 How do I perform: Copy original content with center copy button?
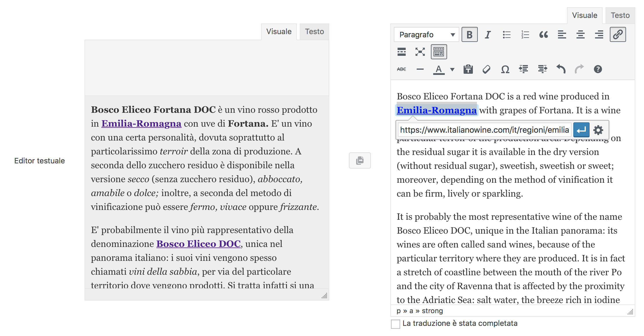360,160
